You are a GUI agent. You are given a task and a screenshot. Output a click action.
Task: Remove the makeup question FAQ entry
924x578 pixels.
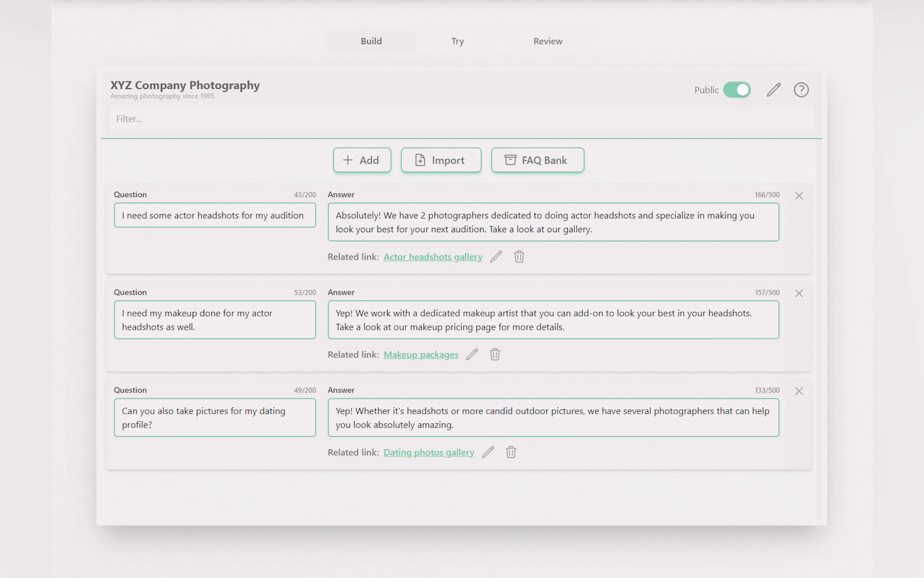click(799, 294)
